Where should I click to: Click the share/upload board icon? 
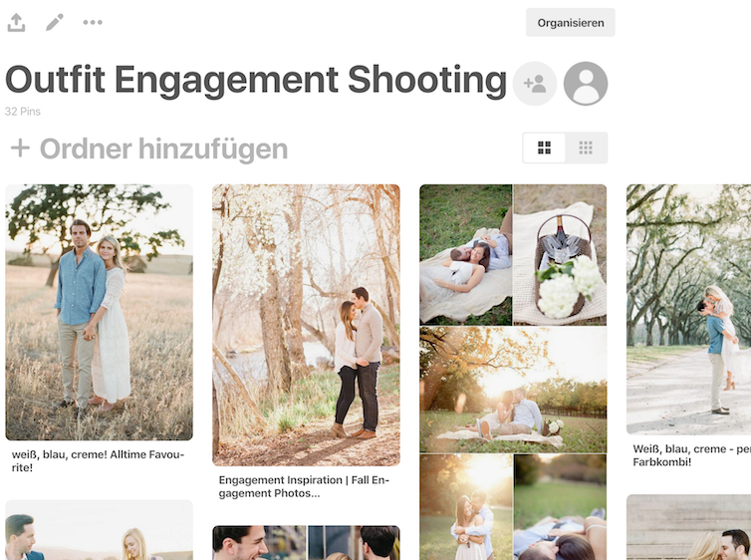pos(16,22)
